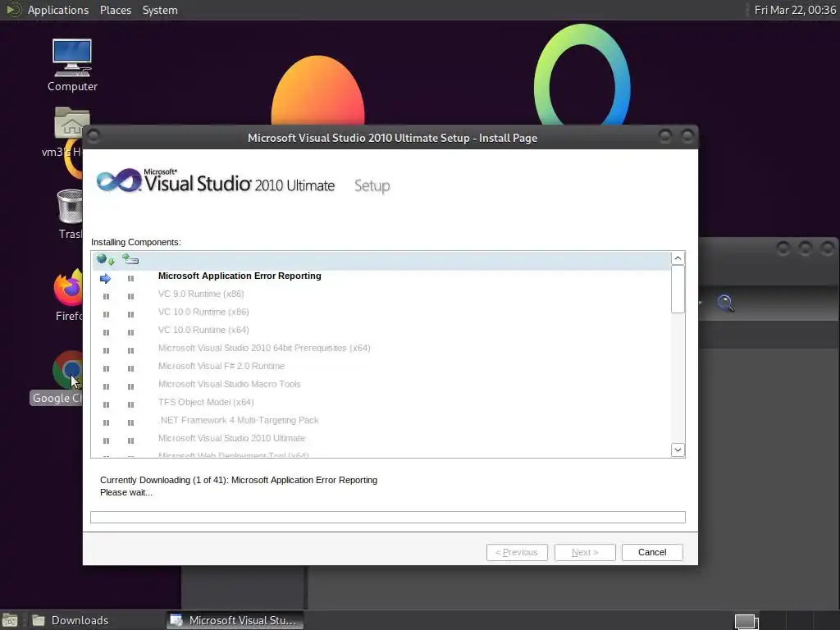Select Microsoft Application Error Reporting row text
The width and height of the screenshot is (840, 630).
coord(240,276)
